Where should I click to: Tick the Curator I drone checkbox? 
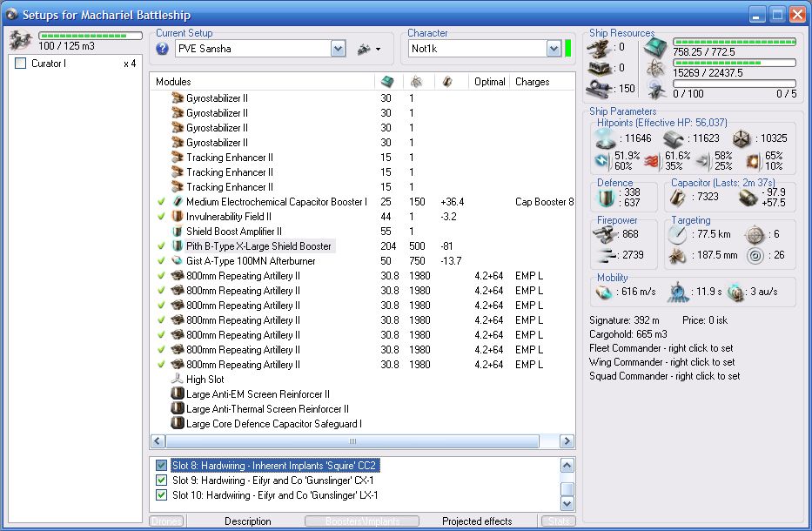(x=20, y=64)
